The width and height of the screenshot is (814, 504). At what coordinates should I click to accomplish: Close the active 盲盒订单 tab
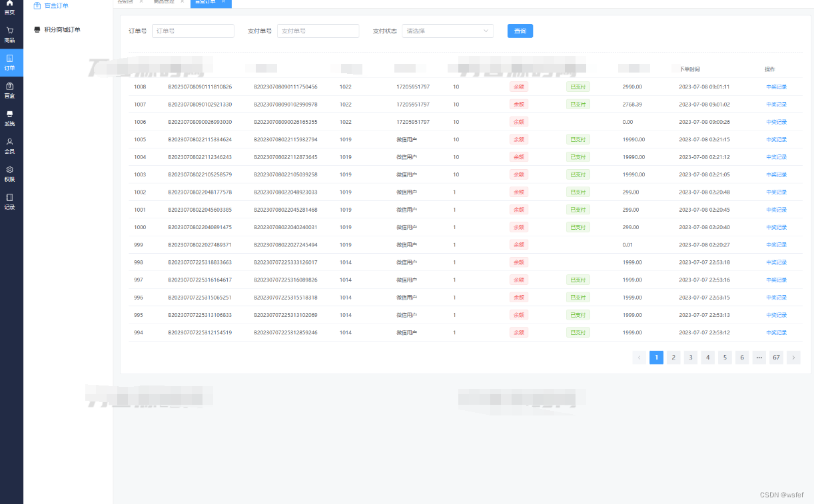pyautogui.click(x=223, y=3)
